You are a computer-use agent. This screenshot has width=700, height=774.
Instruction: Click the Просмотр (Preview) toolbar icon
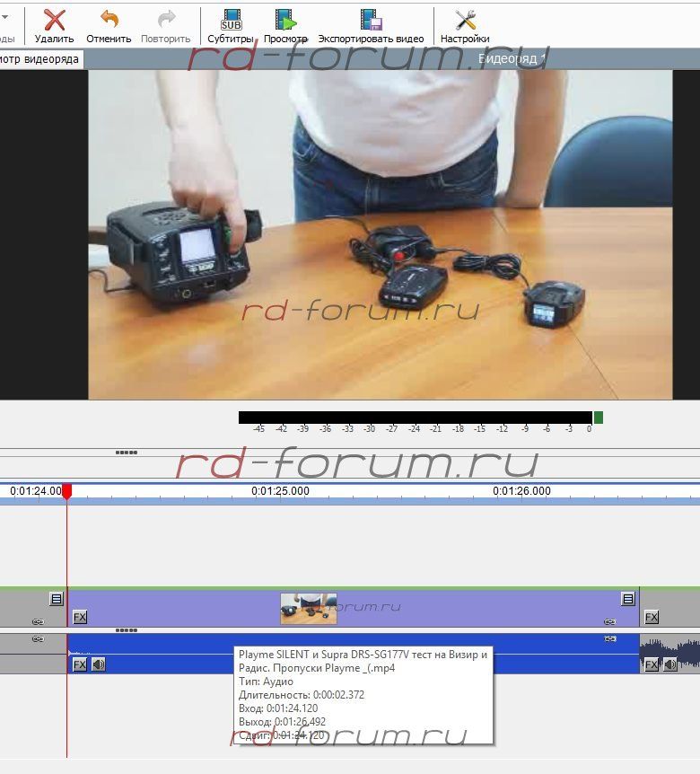(285, 21)
